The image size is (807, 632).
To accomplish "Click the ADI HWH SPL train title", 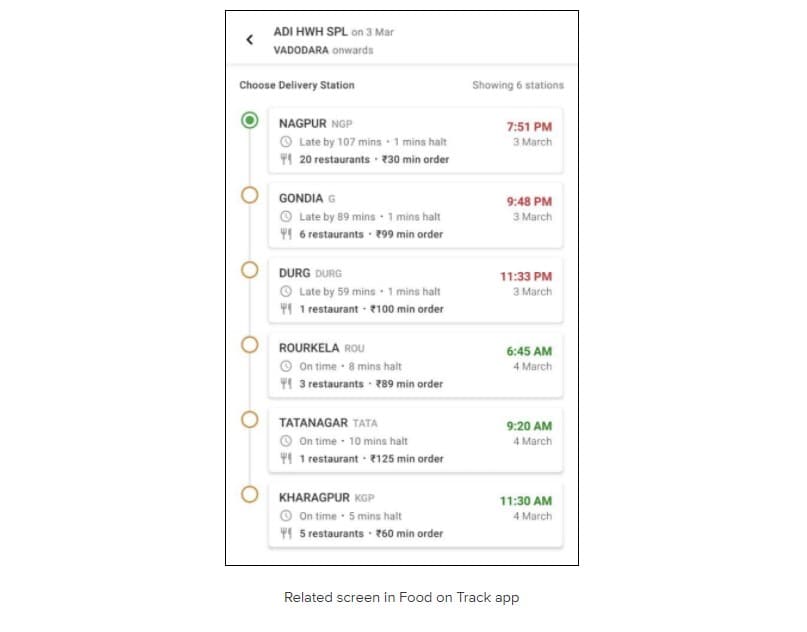I will tap(310, 31).
